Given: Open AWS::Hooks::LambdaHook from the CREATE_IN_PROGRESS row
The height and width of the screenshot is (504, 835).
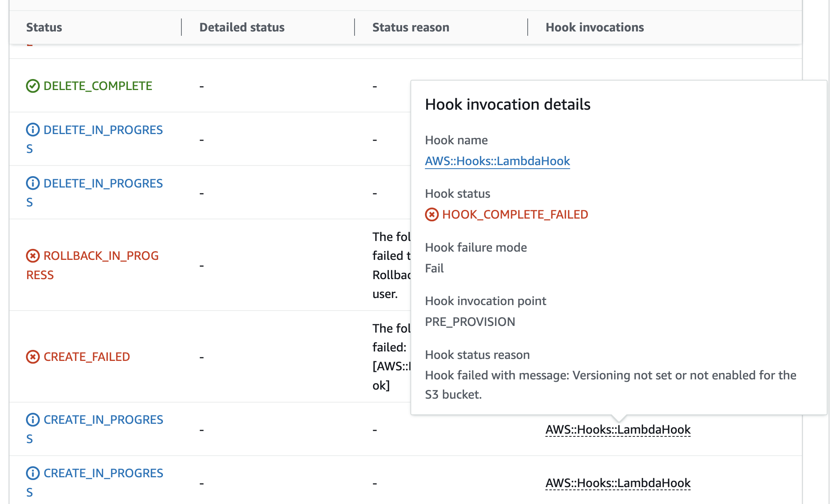Looking at the screenshot, I should click(617, 430).
